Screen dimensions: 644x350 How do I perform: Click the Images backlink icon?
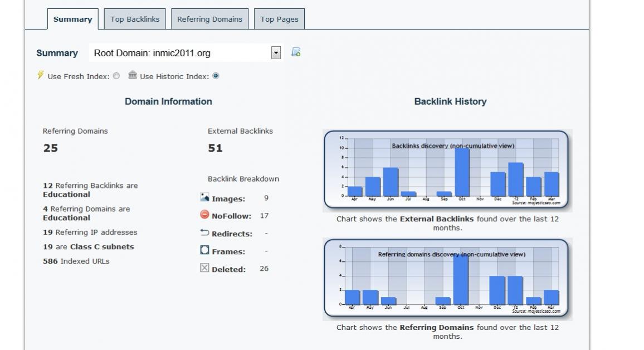tap(204, 197)
